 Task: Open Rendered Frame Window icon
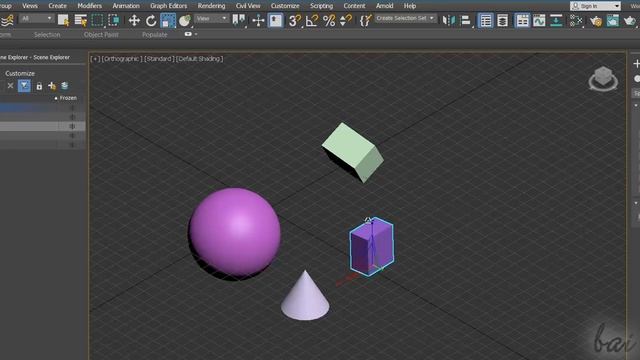tap(613, 20)
